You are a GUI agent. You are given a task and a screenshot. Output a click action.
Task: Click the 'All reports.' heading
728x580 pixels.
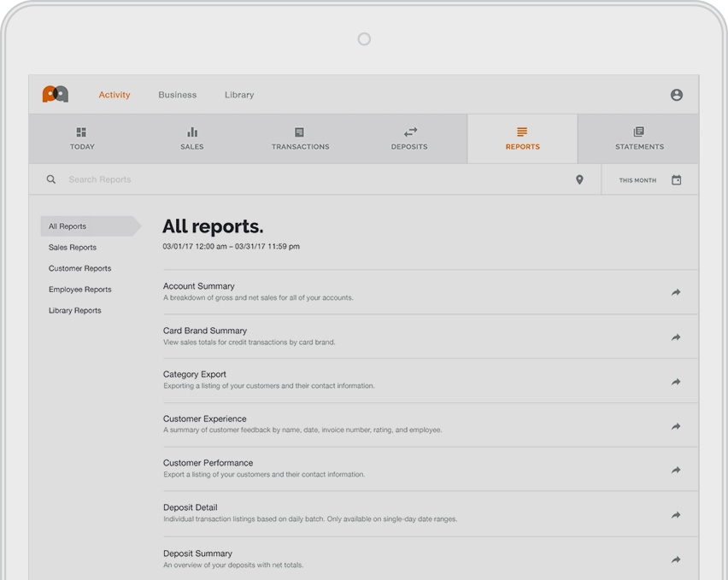coord(213,226)
